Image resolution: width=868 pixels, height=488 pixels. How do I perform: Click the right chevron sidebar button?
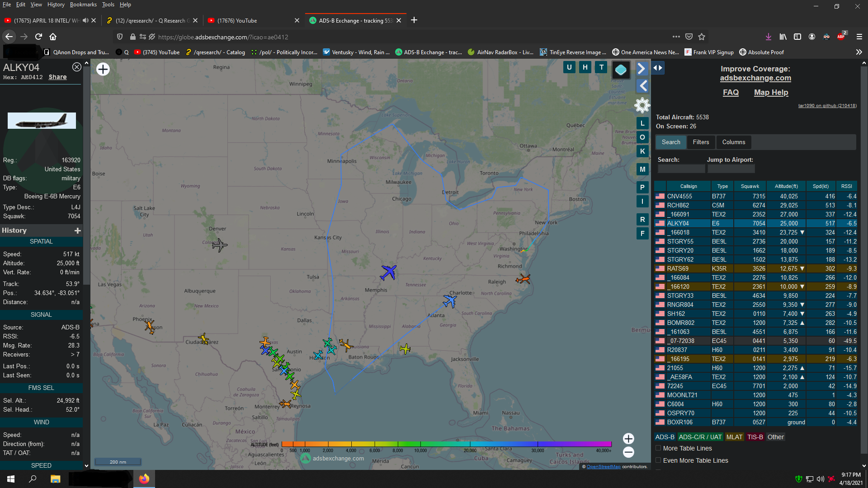coord(642,69)
